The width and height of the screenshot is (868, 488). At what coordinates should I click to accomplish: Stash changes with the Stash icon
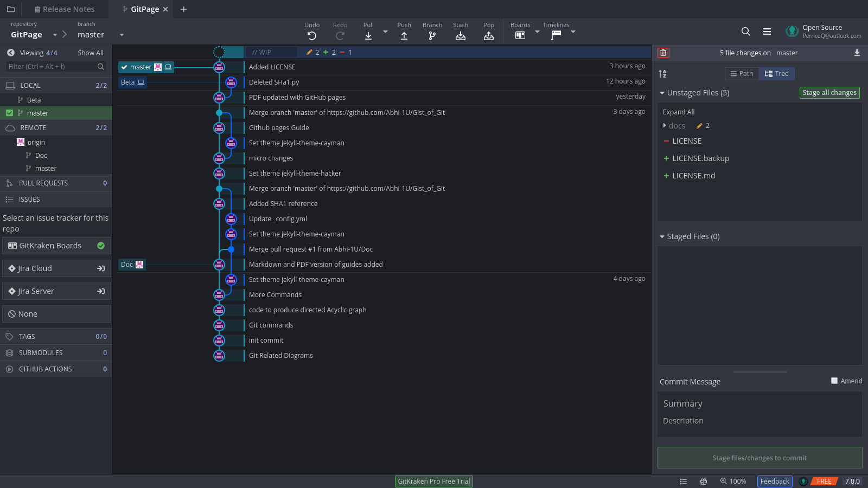461,36
